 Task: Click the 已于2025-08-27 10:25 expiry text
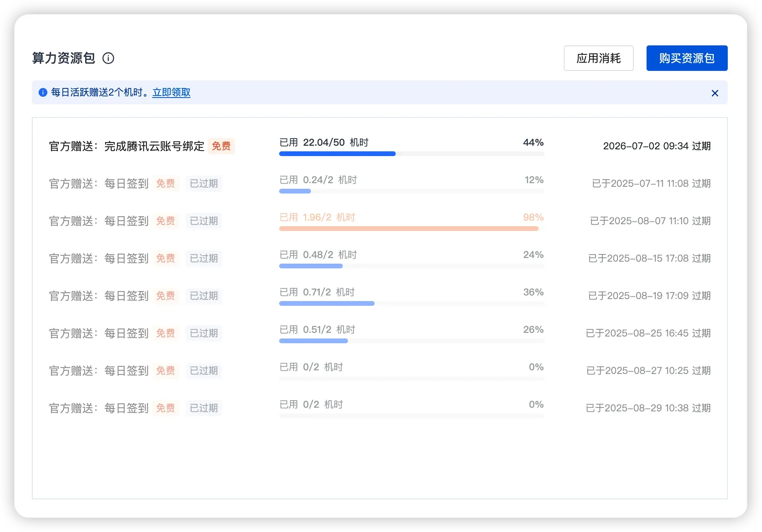coord(648,371)
